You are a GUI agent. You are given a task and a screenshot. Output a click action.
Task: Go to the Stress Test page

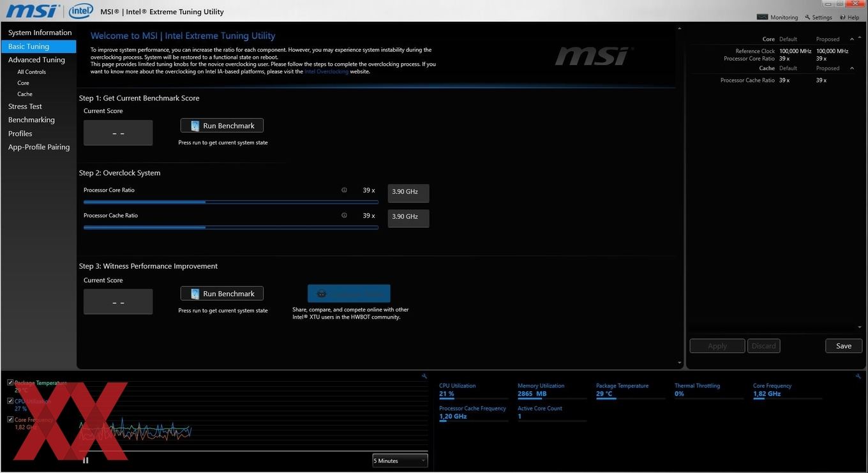point(25,107)
